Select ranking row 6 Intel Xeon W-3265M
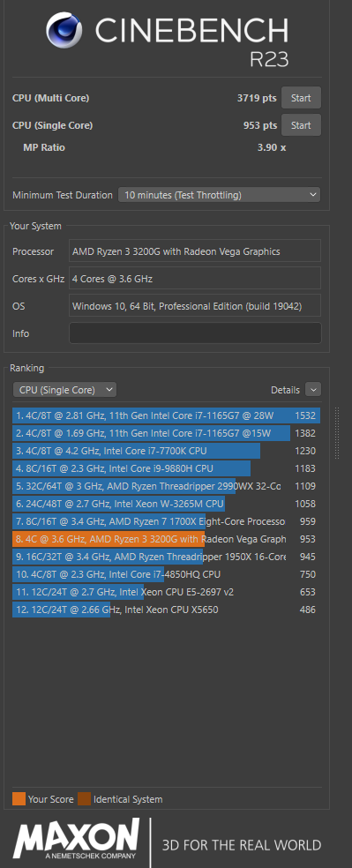Screen dimensions: 352x868 pos(166,504)
